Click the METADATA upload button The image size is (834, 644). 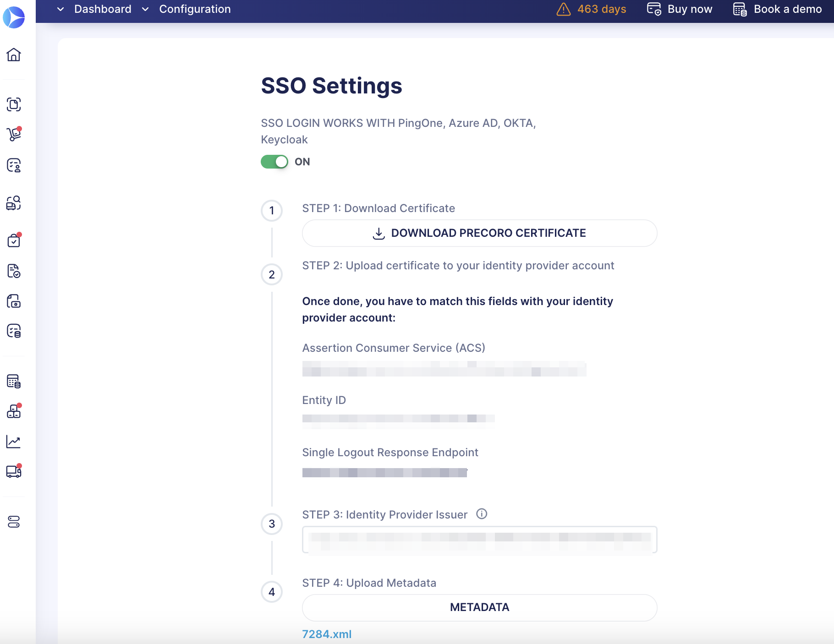tap(479, 607)
